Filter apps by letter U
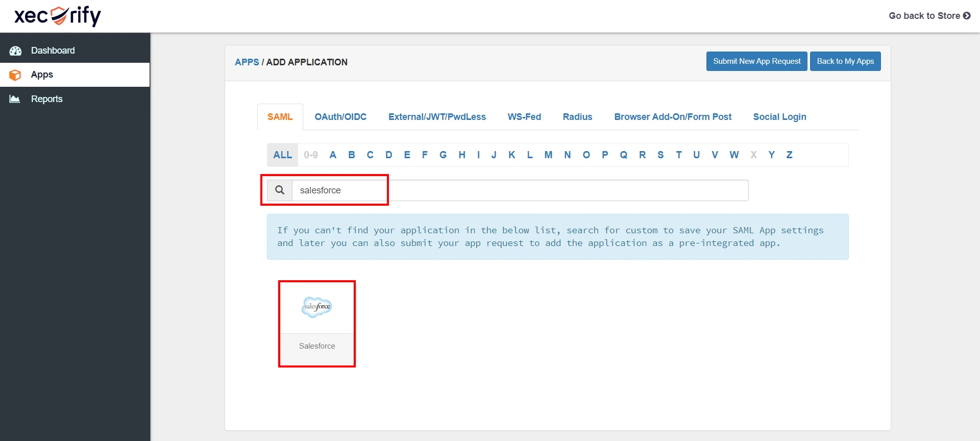 click(697, 155)
